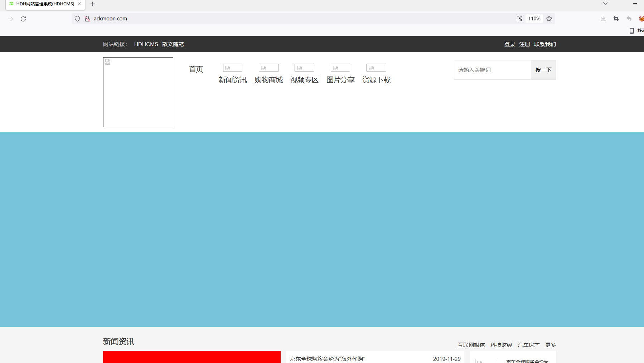Open article 京东全球购将会沦为"海外代购"

327,359
